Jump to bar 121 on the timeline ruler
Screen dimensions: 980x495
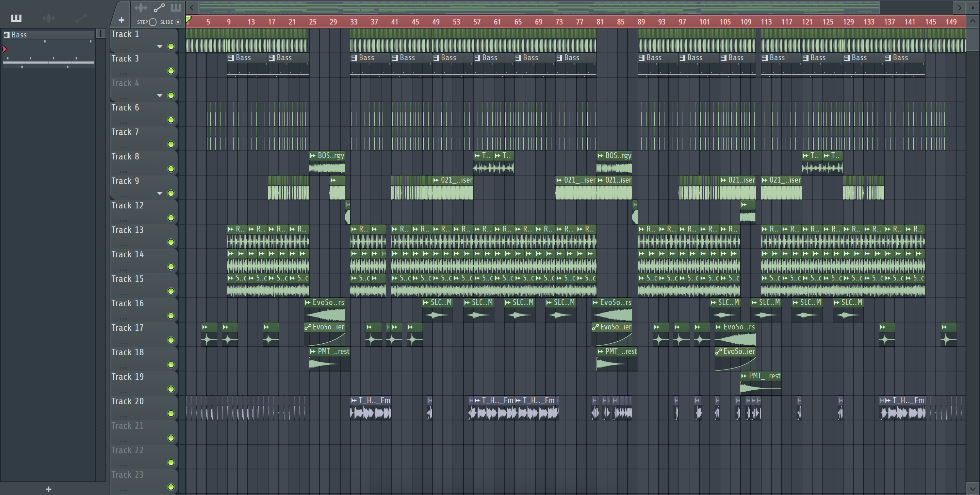(x=807, y=22)
